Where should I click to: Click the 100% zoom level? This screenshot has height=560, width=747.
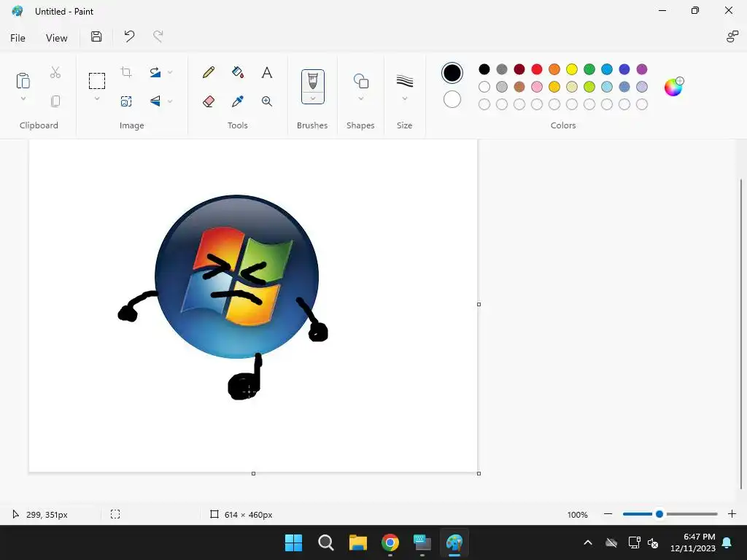point(578,515)
